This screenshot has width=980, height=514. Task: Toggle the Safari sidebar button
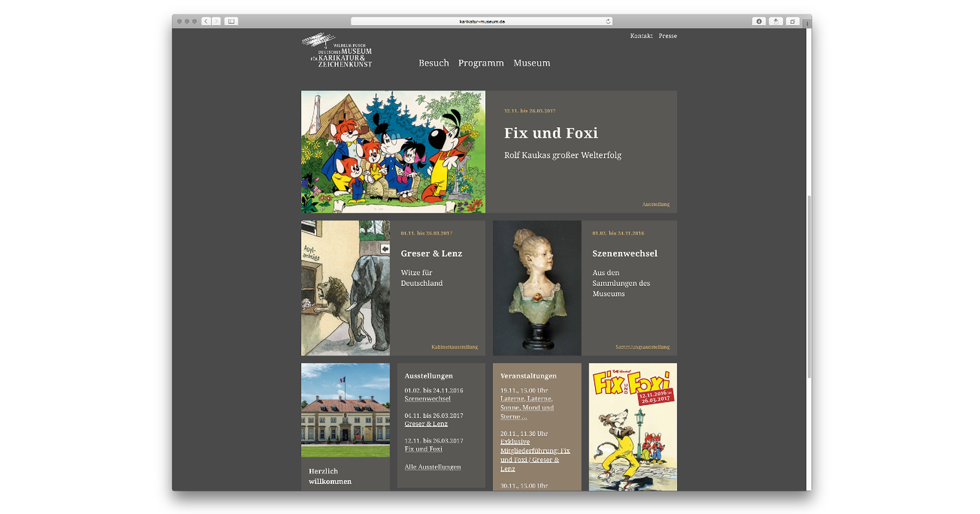(231, 21)
